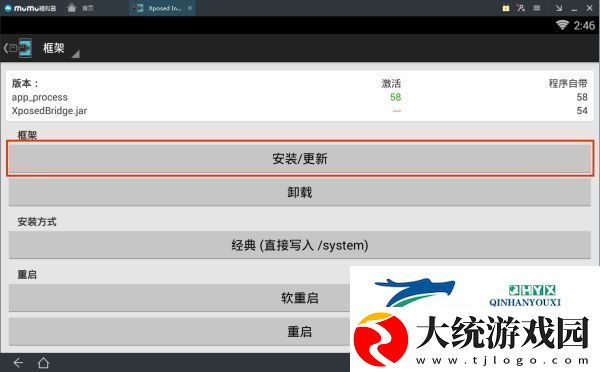Go back via the Xposed app icon
This screenshot has height=372, width=600.
(x=18, y=48)
